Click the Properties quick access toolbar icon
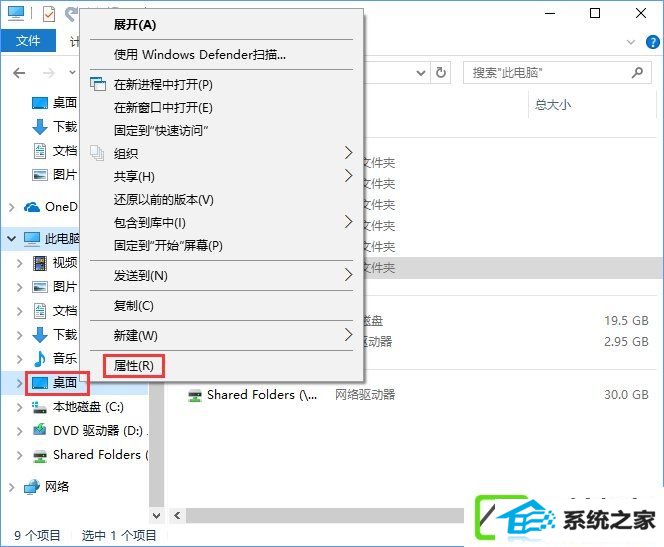The image size is (664, 547). click(49, 14)
